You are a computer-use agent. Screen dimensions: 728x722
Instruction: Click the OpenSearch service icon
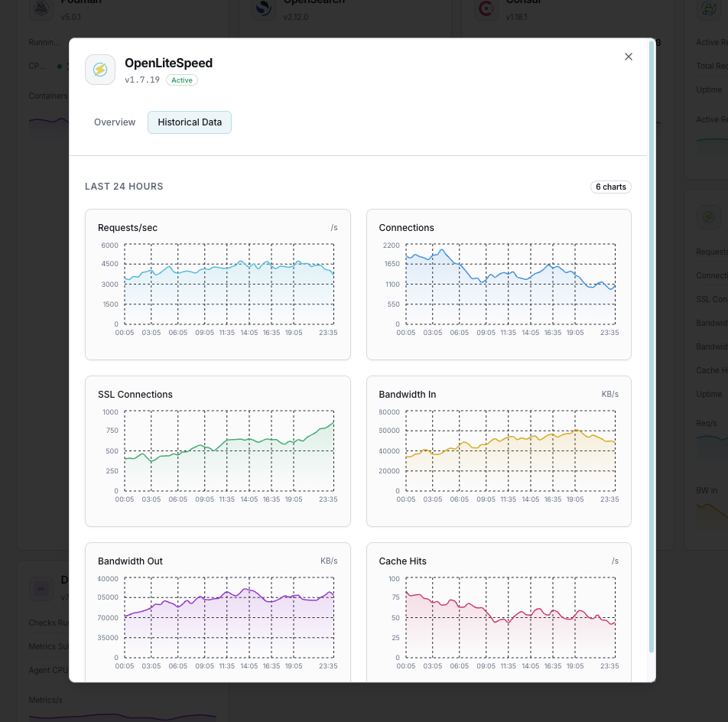pos(263,8)
